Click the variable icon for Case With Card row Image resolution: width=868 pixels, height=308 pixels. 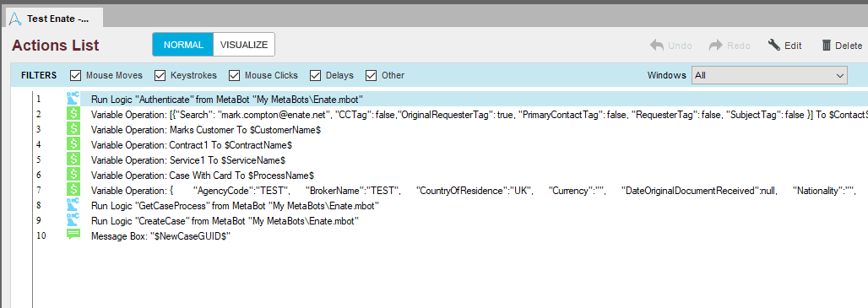point(73,175)
